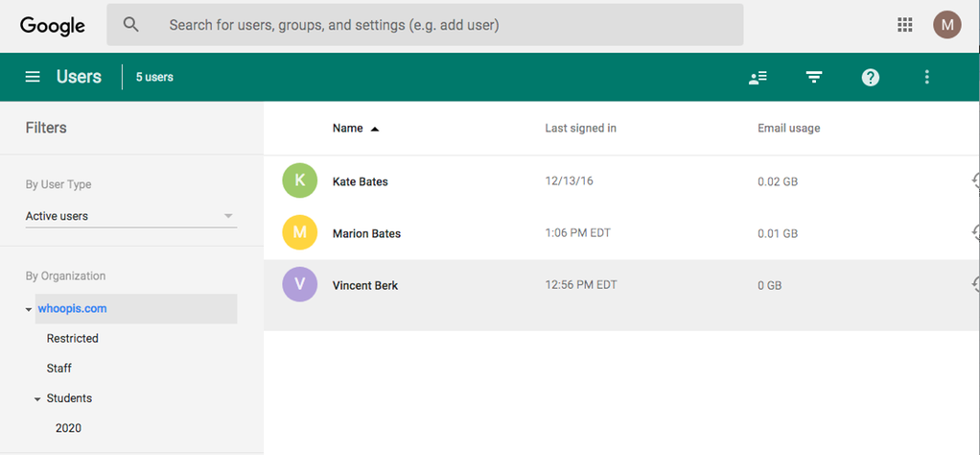The height and width of the screenshot is (455, 980).
Task: Open the Active users dropdown
Action: tap(130, 216)
